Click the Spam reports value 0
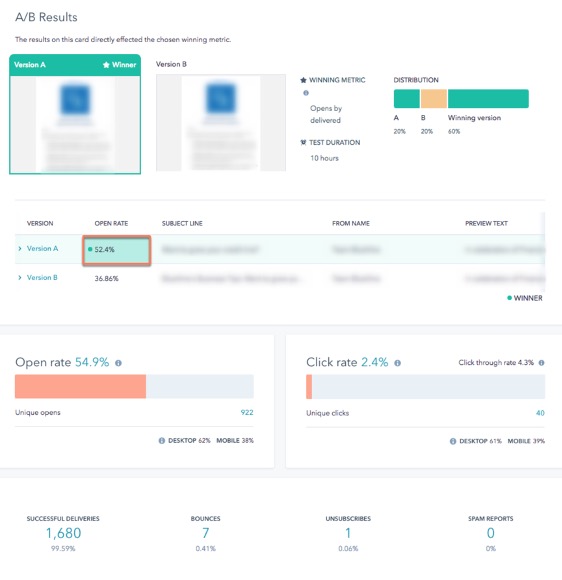 click(491, 533)
